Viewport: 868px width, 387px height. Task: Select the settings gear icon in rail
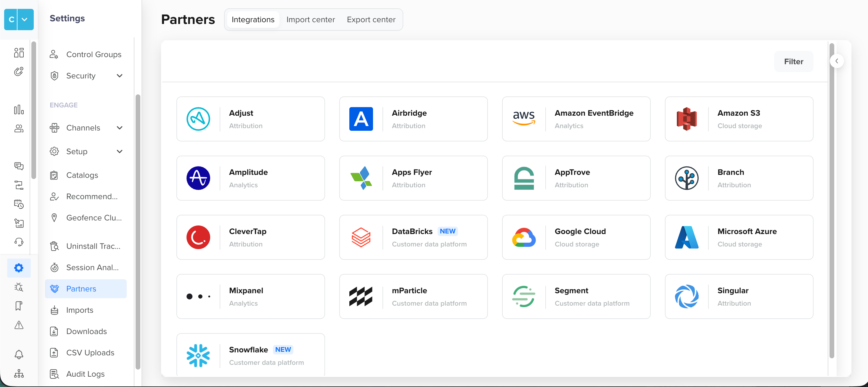[x=19, y=268]
